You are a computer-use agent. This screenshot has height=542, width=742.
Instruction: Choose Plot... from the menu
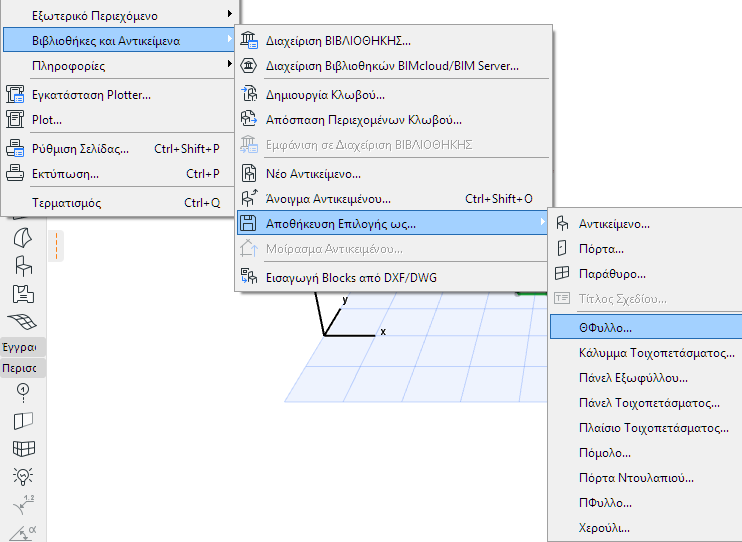119,120
